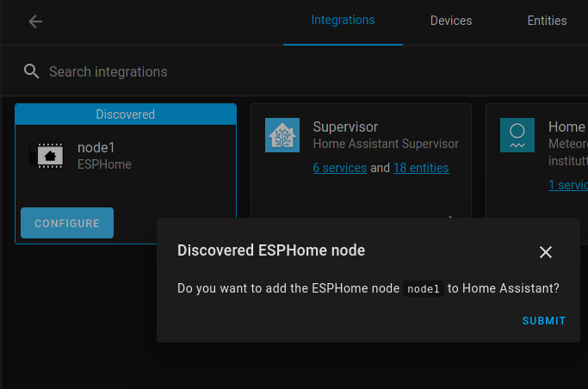Click the back arrow icon
Image resolution: width=588 pixels, height=389 pixels.
click(35, 22)
